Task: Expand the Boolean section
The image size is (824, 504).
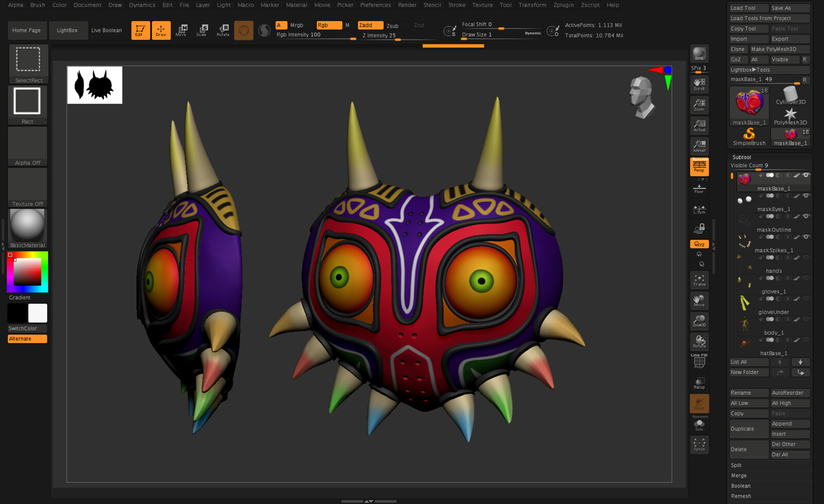Action: 741,486
